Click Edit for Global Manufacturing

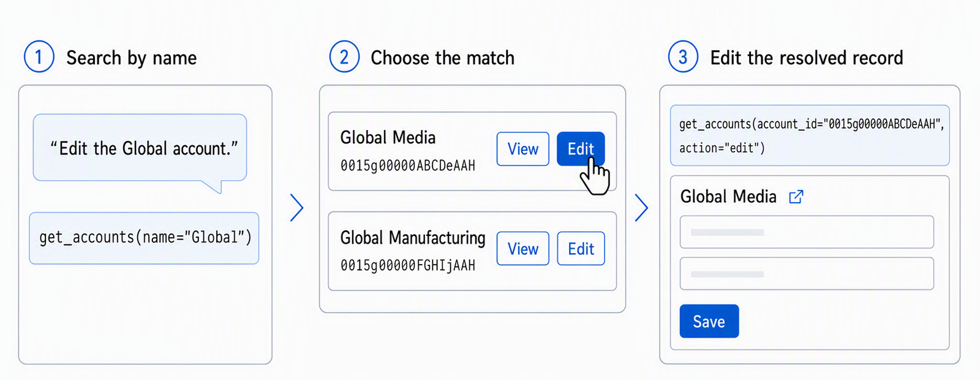point(581,249)
